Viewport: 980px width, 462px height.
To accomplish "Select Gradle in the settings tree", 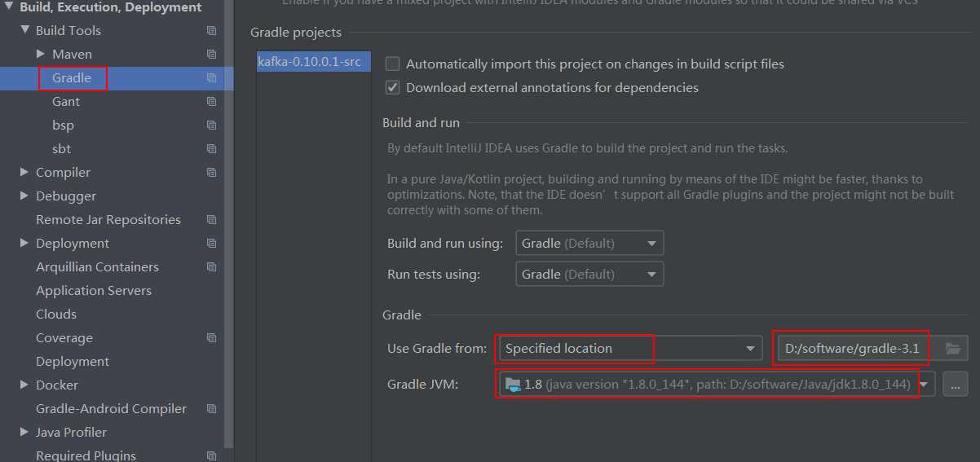I will (x=72, y=78).
